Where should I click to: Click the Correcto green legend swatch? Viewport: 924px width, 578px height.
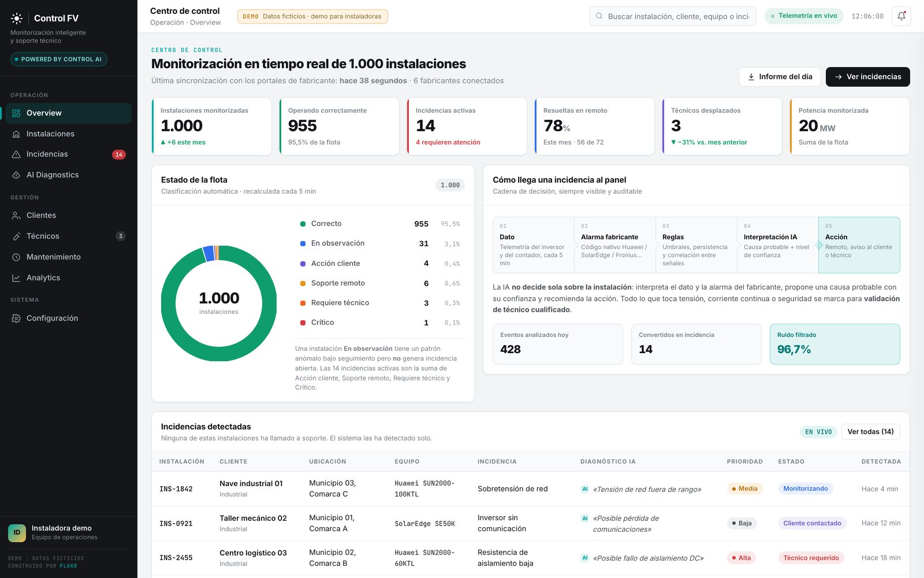point(303,224)
